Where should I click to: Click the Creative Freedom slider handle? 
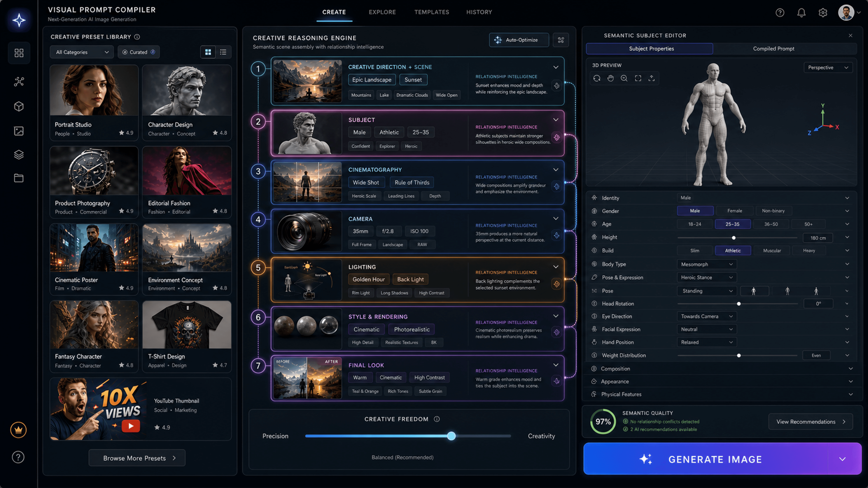[451, 436]
